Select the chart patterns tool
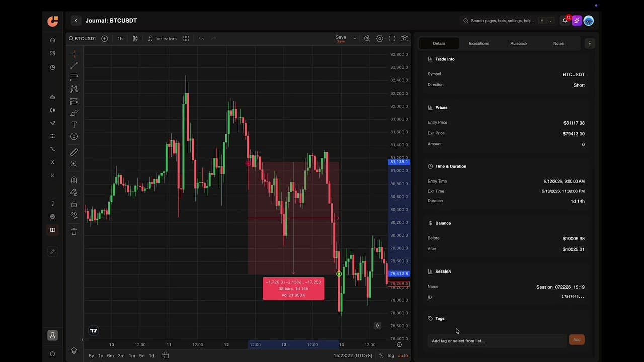644x362 pixels. click(x=74, y=89)
